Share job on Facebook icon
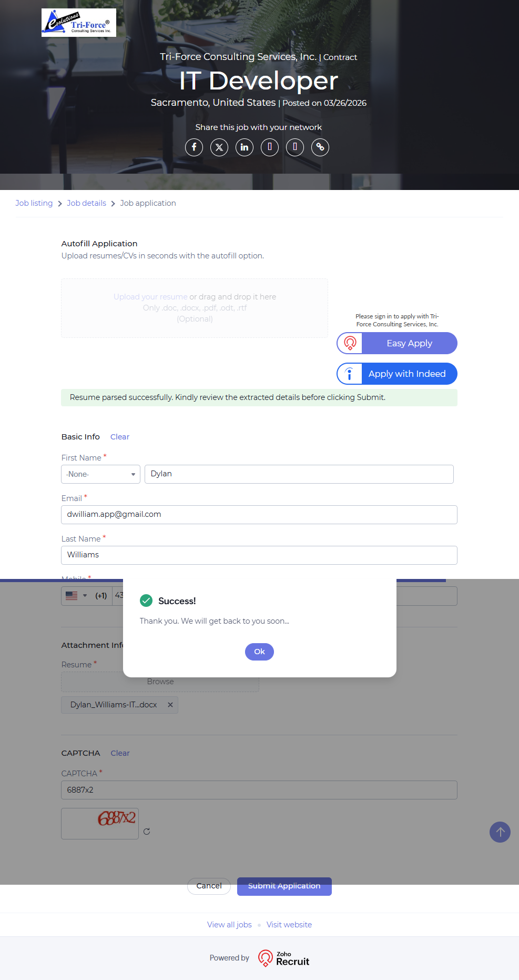519x980 pixels. 194,147
